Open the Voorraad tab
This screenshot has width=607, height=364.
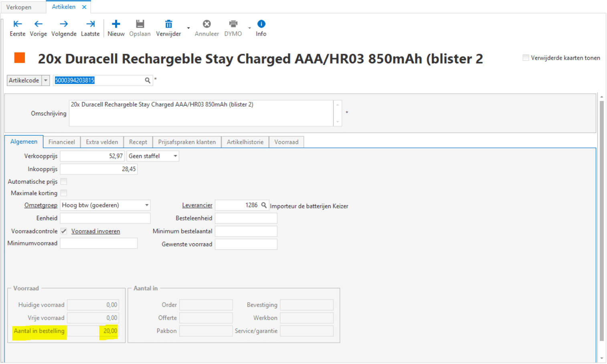click(x=286, y=142)
